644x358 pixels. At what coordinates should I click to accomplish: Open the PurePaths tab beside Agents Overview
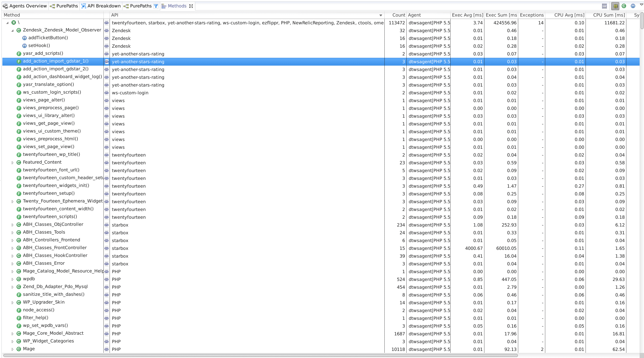(x=64, y=6)
